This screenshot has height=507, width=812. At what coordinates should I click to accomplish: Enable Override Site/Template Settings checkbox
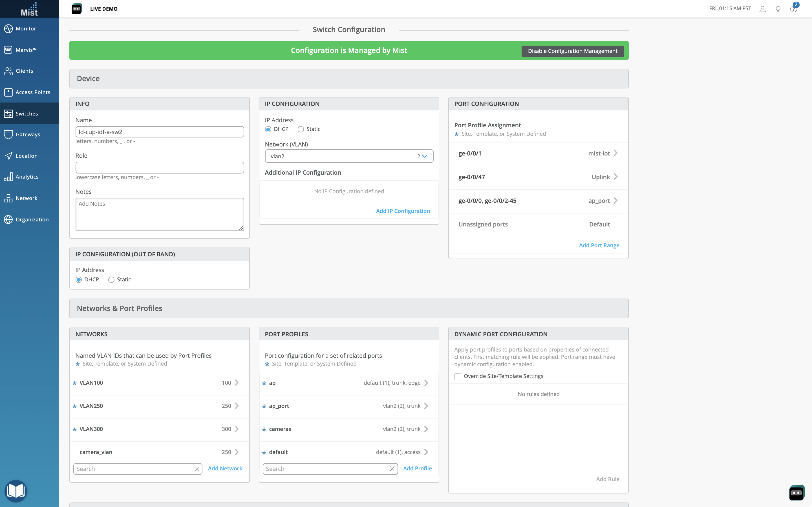458,377
